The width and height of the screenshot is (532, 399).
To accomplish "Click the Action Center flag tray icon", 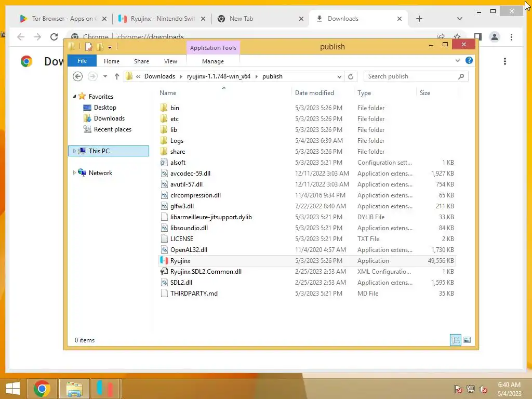I will click(458, 389).
